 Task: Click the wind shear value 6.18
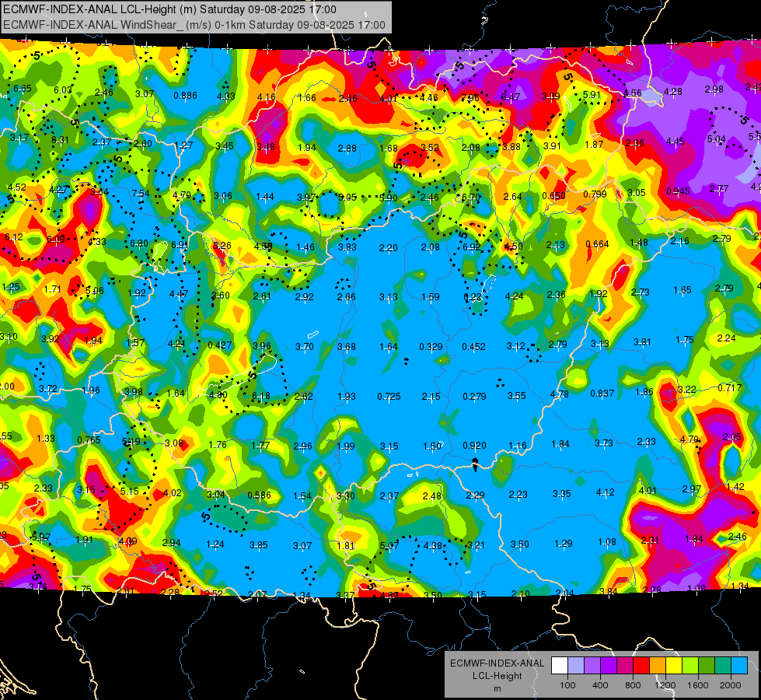tap(260, 395)
